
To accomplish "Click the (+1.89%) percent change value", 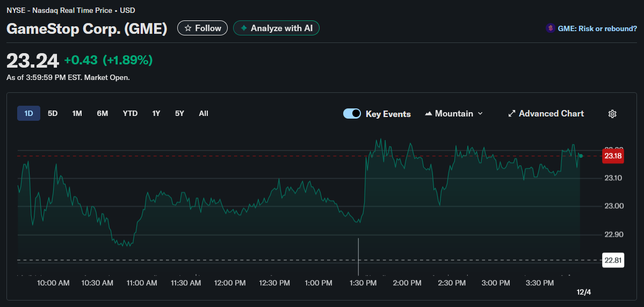I will point(127,60).
